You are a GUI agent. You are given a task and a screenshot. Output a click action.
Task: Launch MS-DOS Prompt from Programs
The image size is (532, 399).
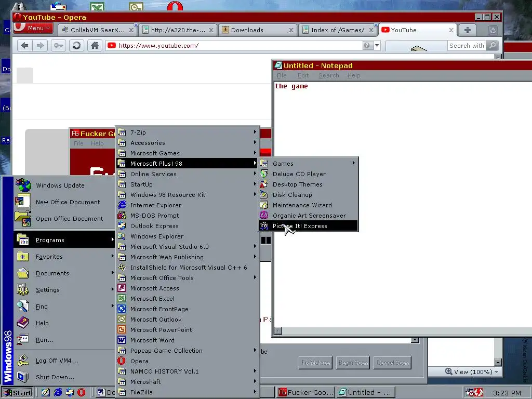[188, 216]
